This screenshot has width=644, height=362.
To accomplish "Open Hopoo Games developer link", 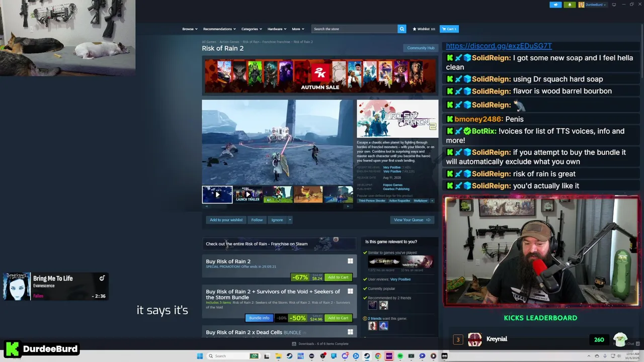I will pyautogui.click(x=392, y=185).
